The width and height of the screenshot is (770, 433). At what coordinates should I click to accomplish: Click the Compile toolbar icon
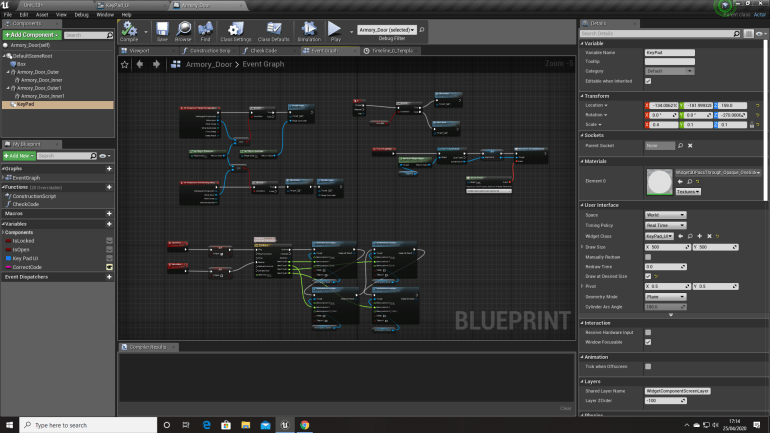click(x=129, y=31)
